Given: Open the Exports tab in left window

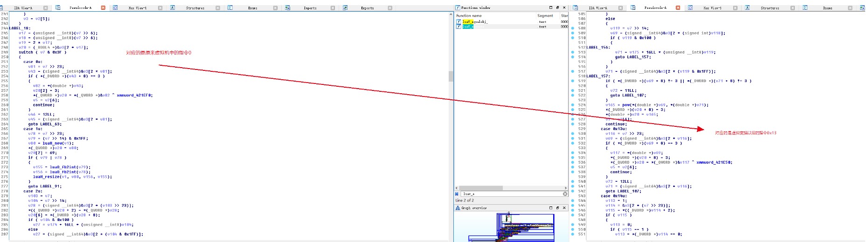Looking at the screenshot, I should [x=367, y=8].
